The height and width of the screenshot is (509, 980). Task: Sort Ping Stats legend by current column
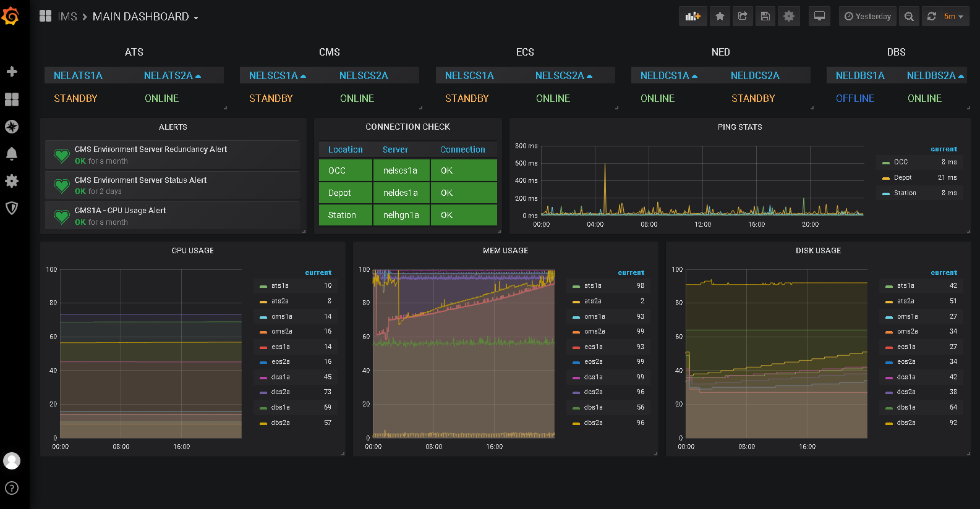coord(944,149)
